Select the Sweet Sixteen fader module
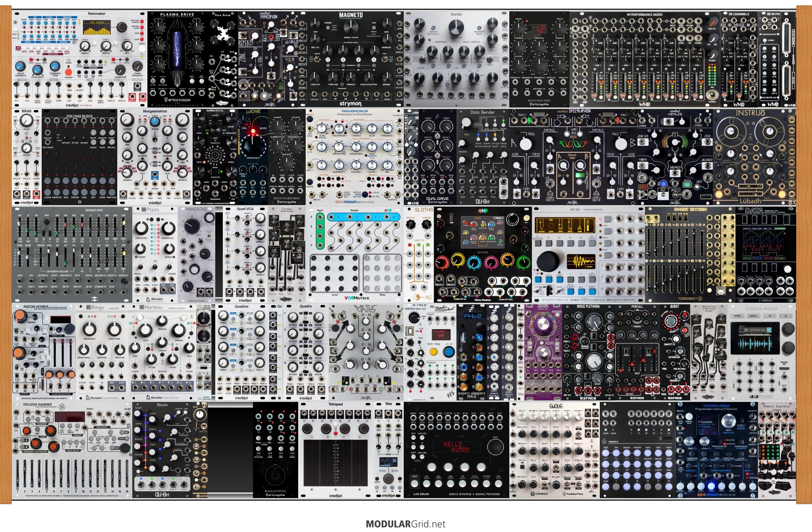This screenshot has height=532, width=812. (x=690, y=255)
